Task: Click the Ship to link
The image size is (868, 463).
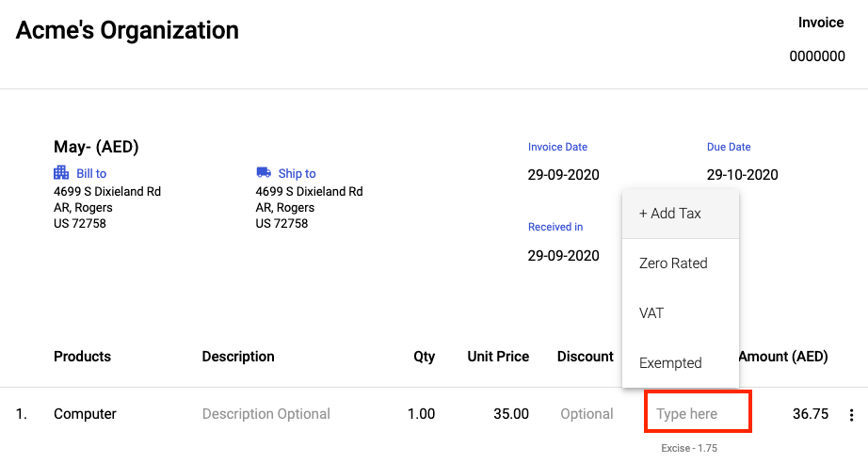Action: click(297, 174)
